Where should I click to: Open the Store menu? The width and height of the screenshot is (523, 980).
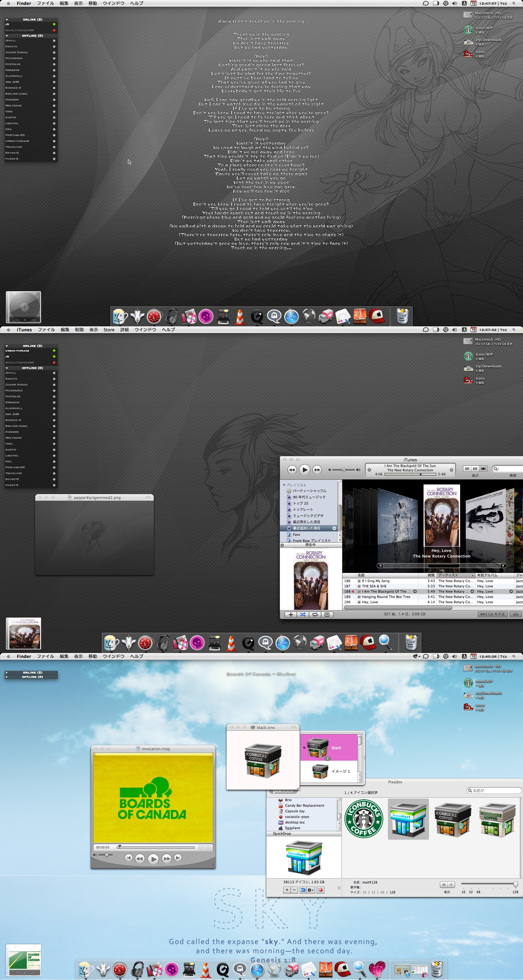[x=109, y=330]
